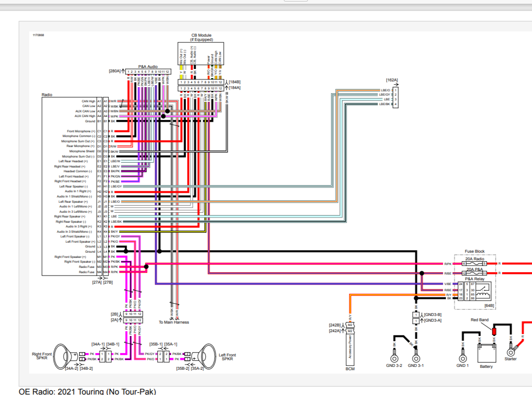
Task: Click the 'OE Radio: 2021 Touring' caption
Action: [x=87, y=391]
